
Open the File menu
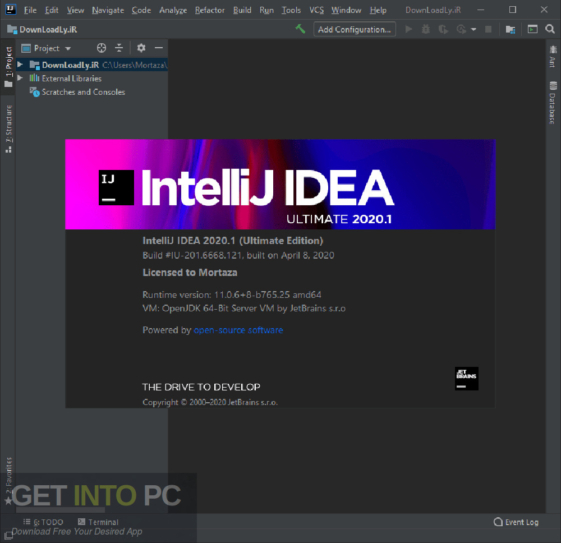[30, 10]
